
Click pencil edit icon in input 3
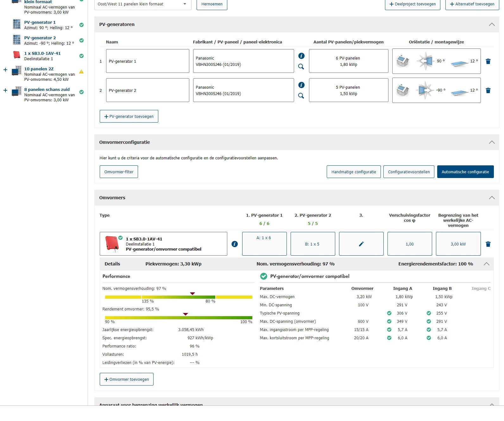[x=361, y=244]
